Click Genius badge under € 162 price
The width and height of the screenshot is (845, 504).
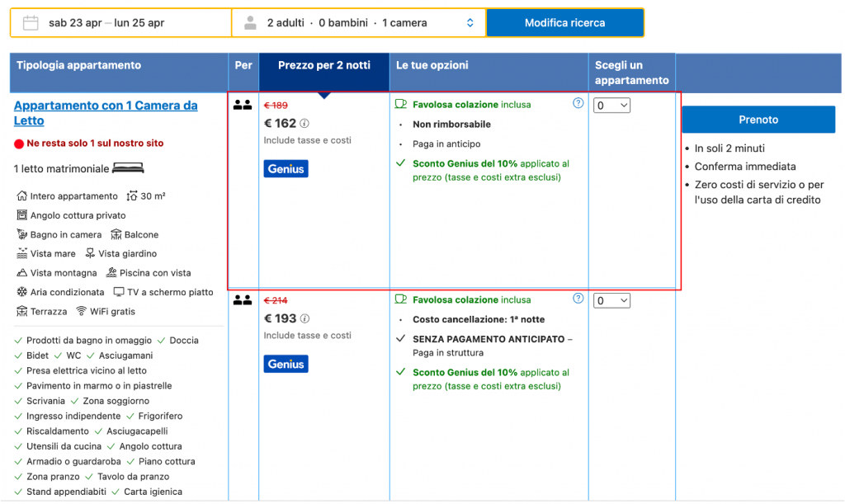click(286, 169)
